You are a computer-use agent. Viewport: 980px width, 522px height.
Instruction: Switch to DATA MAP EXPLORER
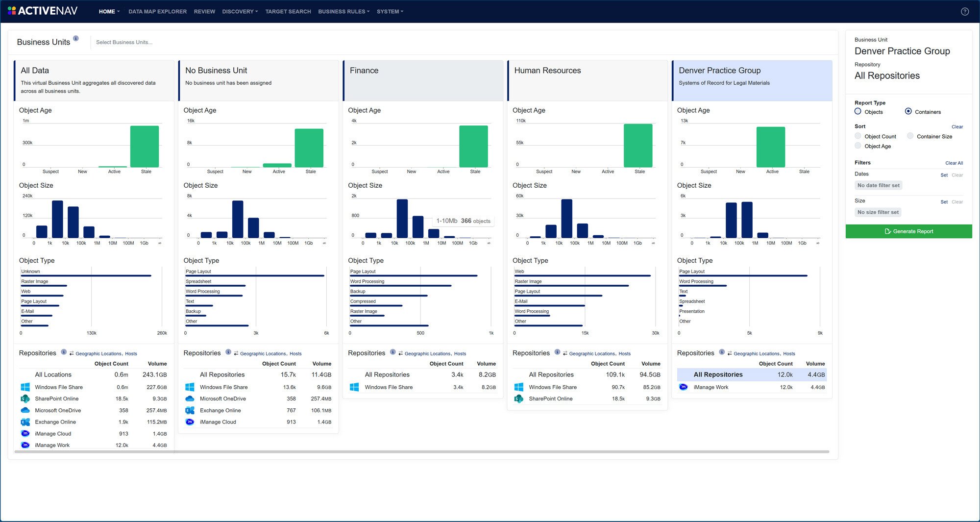[158, 11]
